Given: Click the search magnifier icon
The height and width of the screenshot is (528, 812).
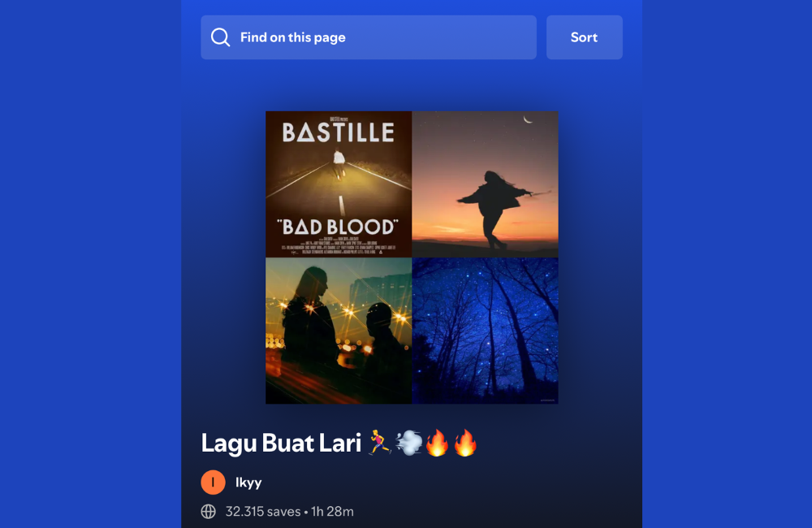Looking at the screenshot, I should [x=220, y=37].
